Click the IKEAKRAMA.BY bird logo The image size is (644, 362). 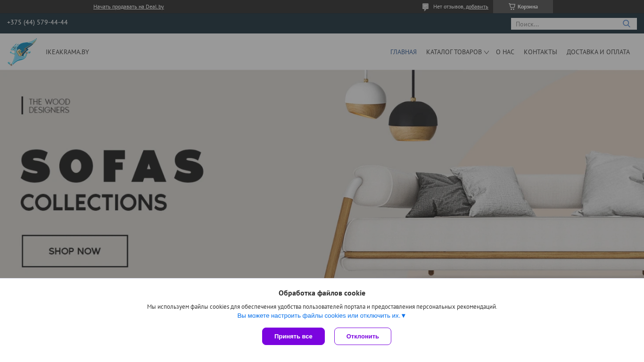pyautogui.click(x=22, y=52)
